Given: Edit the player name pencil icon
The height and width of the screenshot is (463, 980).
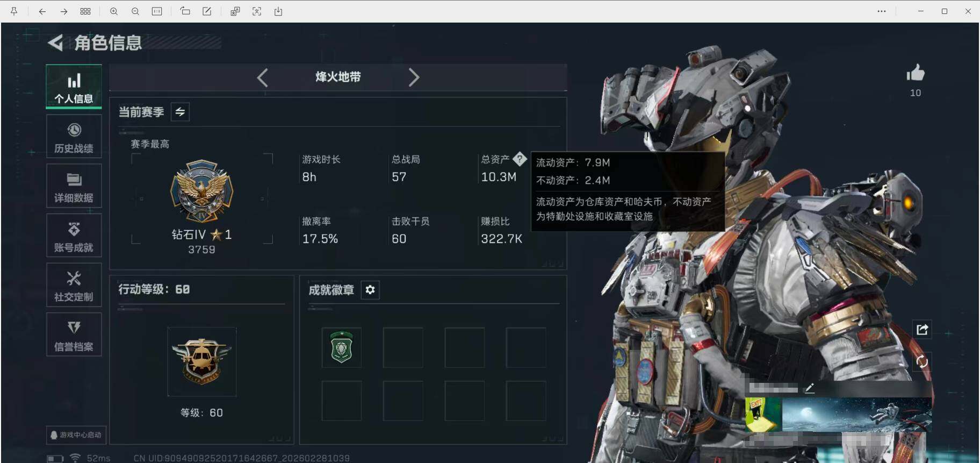Looking at the screenshot, I should tap(810, 388).
